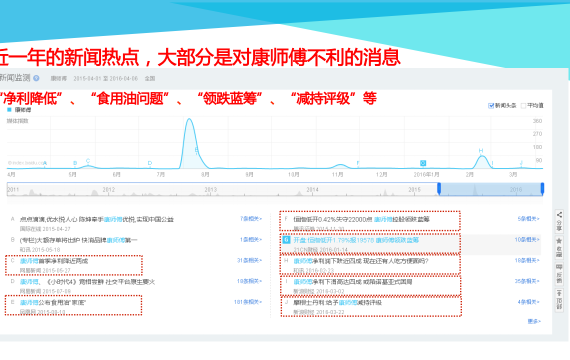
Task: Click the right handle of timeline range slider
Action: (542, 188)
